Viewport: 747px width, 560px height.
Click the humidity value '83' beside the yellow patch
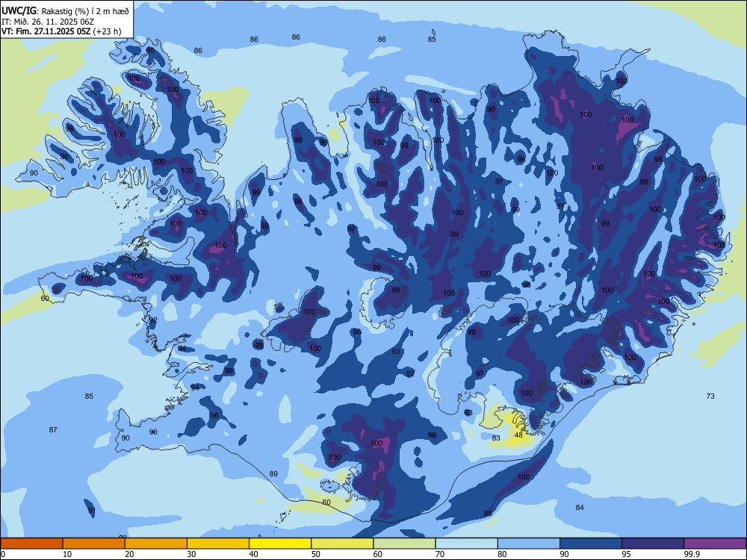(496, 438)
